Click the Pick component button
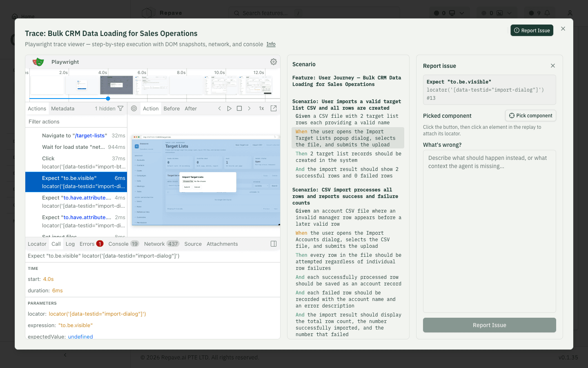 pyautogui.click(x=531, y=116)
